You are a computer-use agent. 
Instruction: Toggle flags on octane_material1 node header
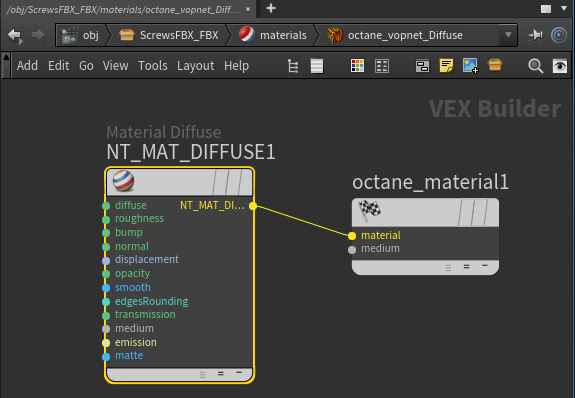click(474, 212)
